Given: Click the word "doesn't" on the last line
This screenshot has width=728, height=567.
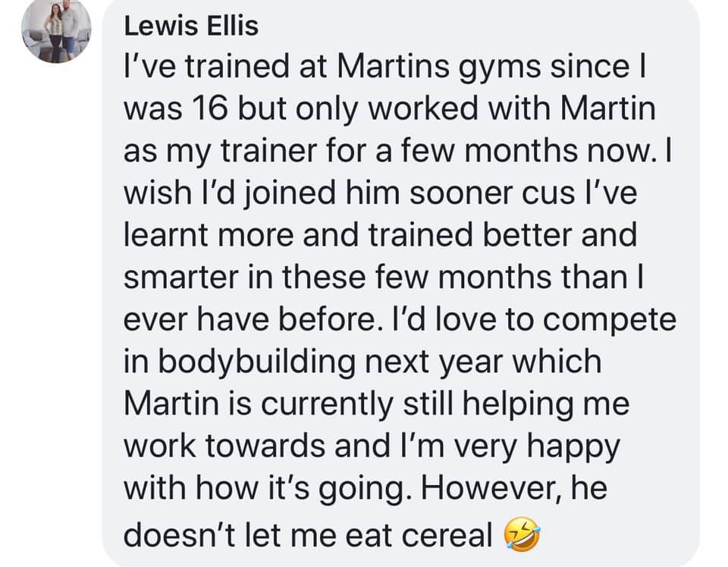Looking at the screenshot, I should (177, 536).
